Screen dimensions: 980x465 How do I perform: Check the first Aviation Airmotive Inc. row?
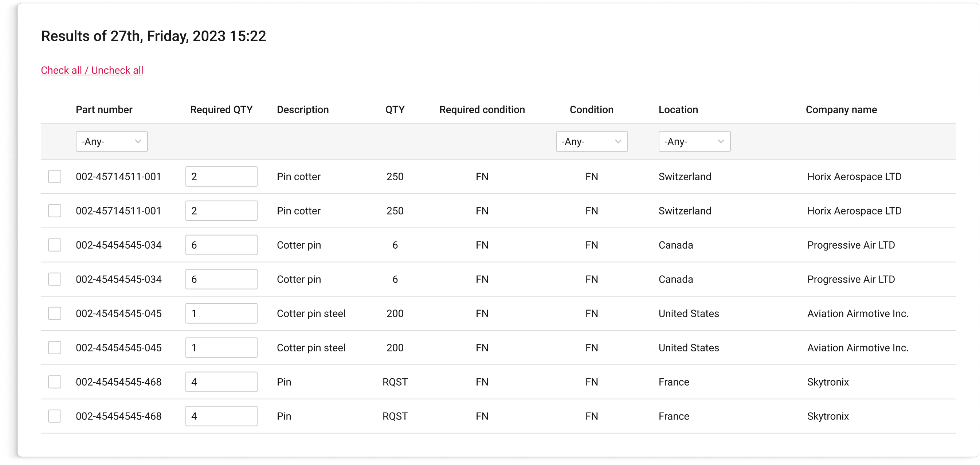(54, 313)
